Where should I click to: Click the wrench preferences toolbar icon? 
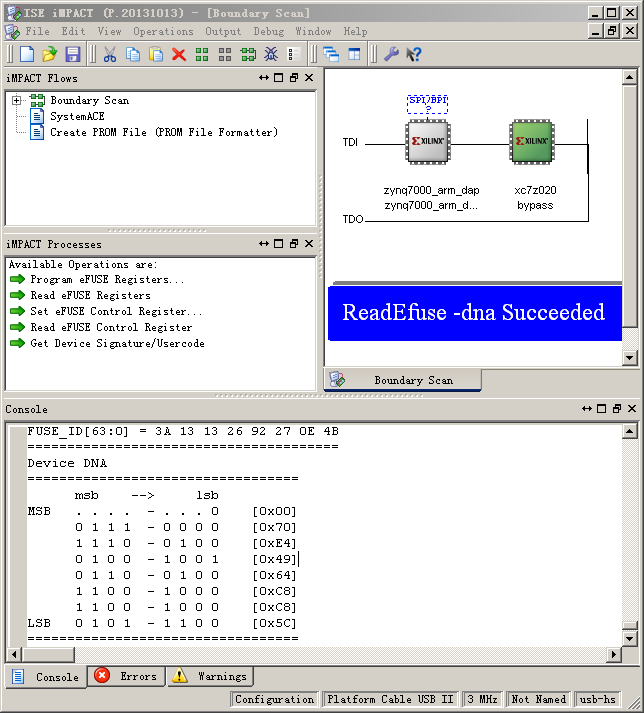pos(391,54)
